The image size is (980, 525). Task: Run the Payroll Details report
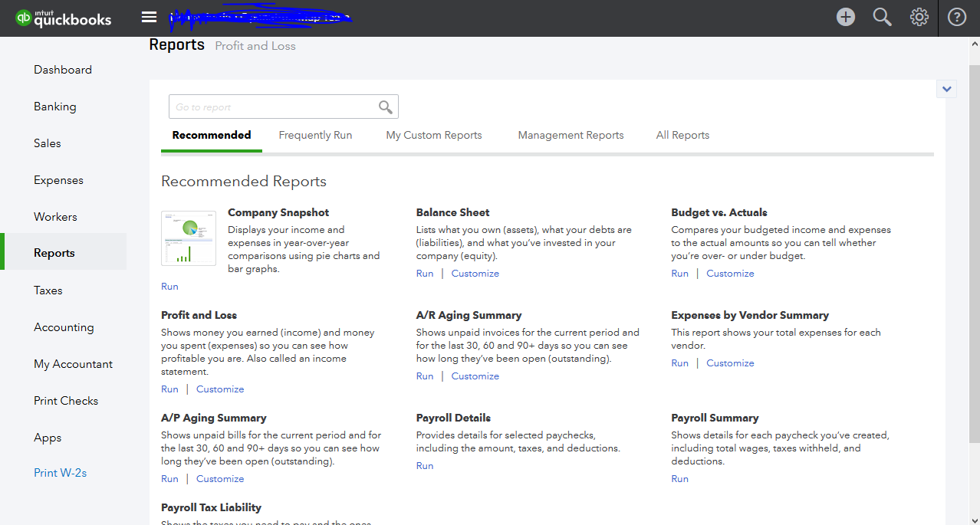pos(425,466)
